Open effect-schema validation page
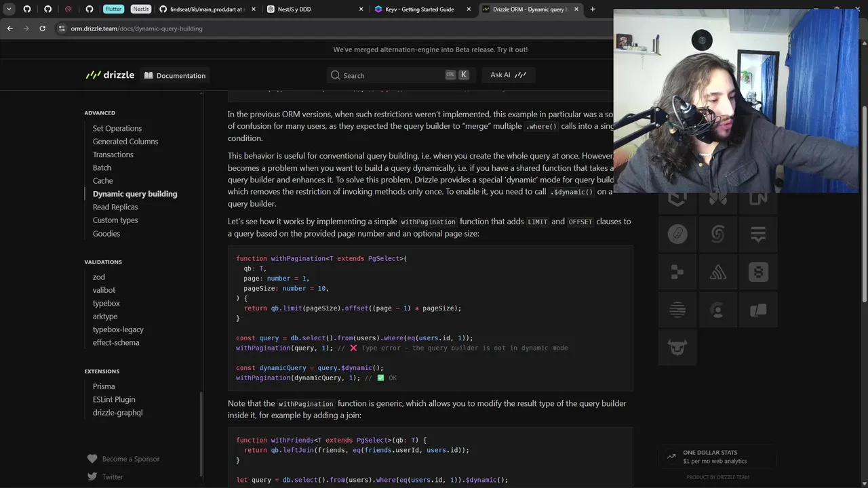The image size is (868, 488). tap(116, 342)
